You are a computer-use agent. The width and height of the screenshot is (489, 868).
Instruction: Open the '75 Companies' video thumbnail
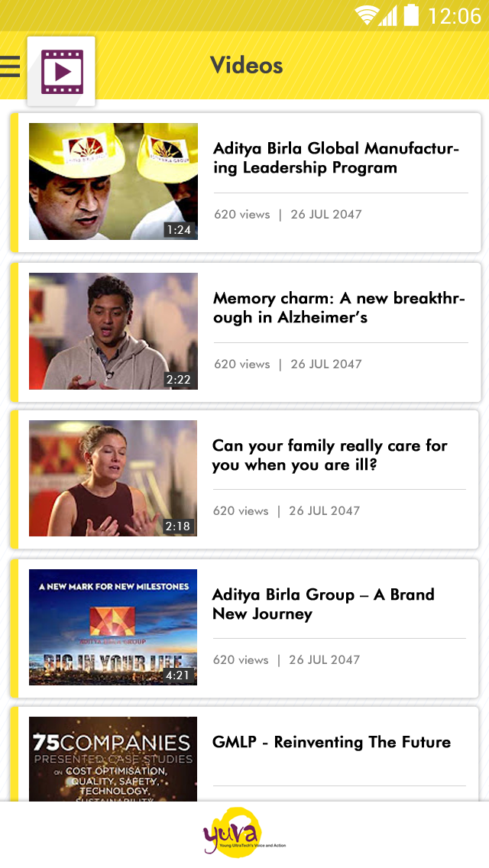pyautogui.click(x=112, y=759)
